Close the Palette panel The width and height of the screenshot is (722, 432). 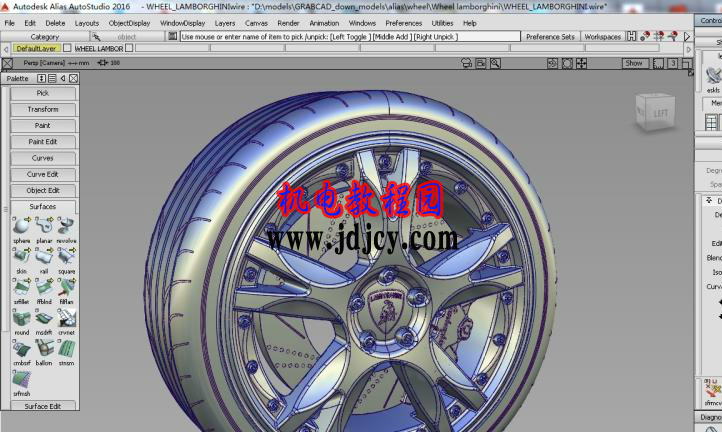coord(75,78)
